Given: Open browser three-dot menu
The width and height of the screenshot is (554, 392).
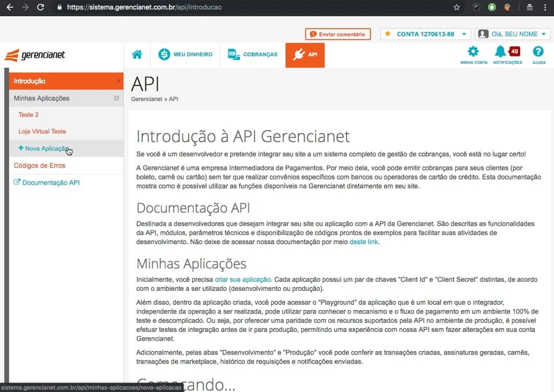Looking at the screenshot, I should pos(545,7).
